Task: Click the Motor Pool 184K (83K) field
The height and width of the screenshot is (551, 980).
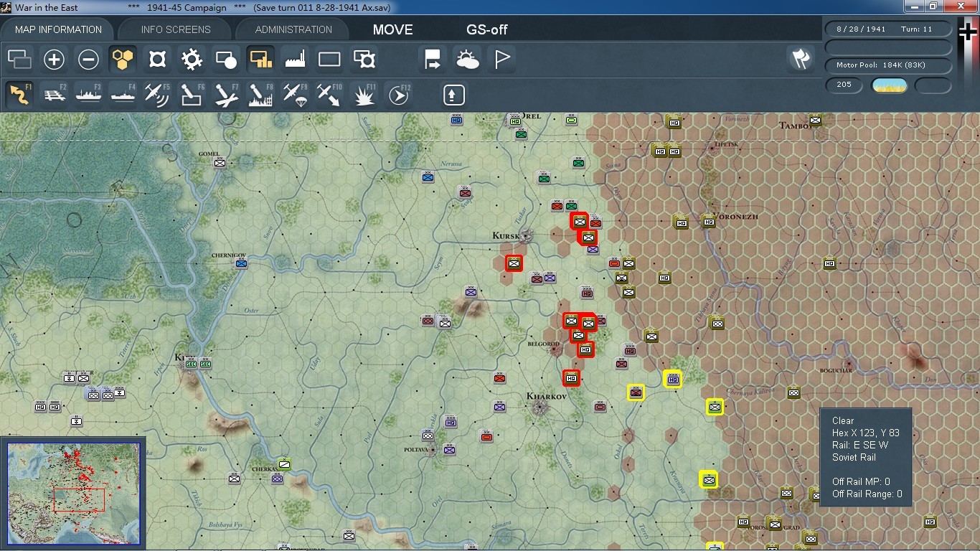Action: coord(889,65)
